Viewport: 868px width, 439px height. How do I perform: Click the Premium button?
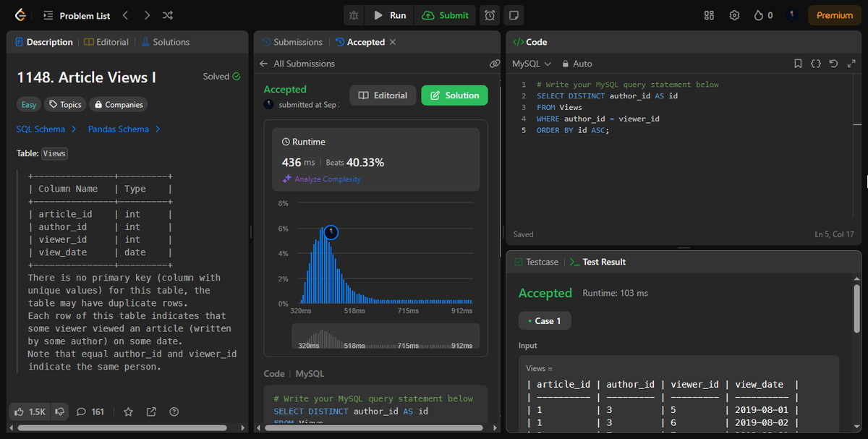835,15
